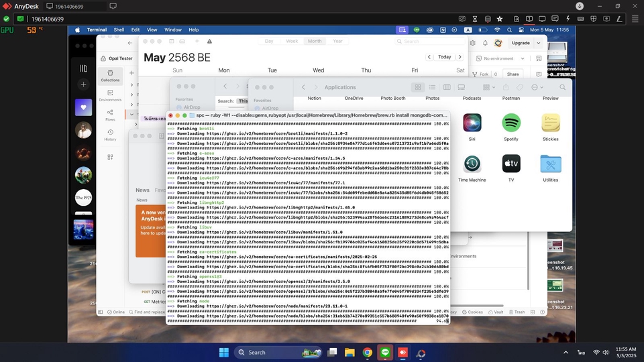This screenshot has width=644, height=362.
Task: Open dropdown arrow beside Upgrade
Action: (539, 43)
